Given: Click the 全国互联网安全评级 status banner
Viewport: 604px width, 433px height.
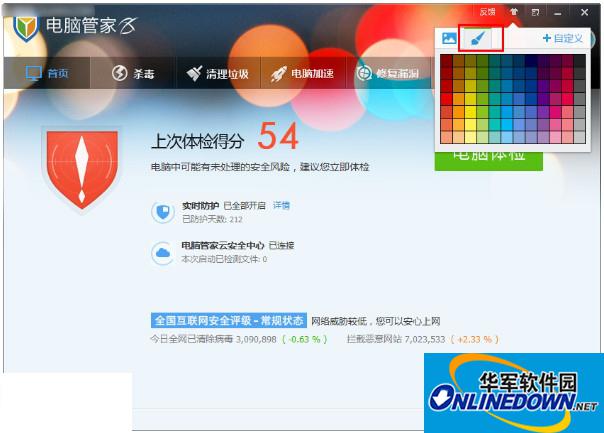Looking at the screenshot, I should (x=228, y=321).
